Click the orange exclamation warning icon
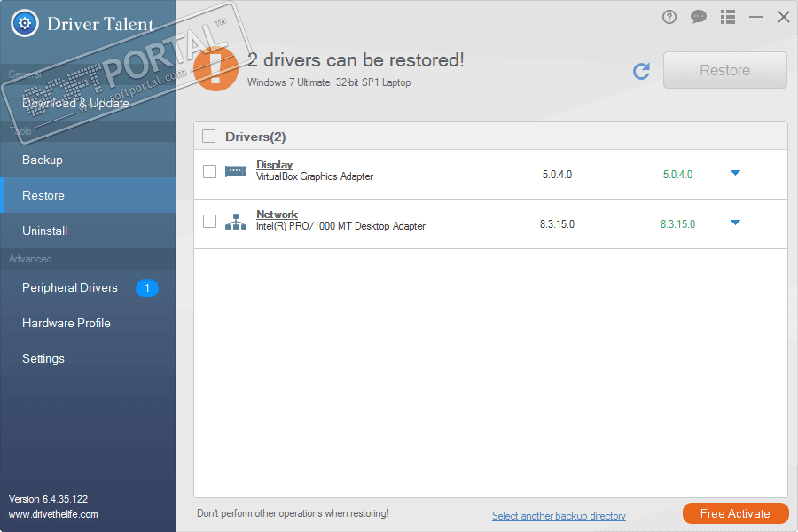 point(215,69)
